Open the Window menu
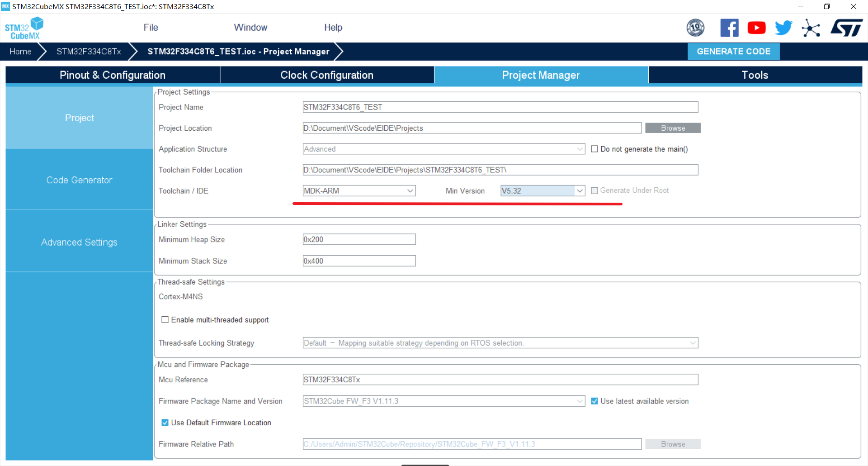The width and height of the screenshot is (868, 466). 250,28
